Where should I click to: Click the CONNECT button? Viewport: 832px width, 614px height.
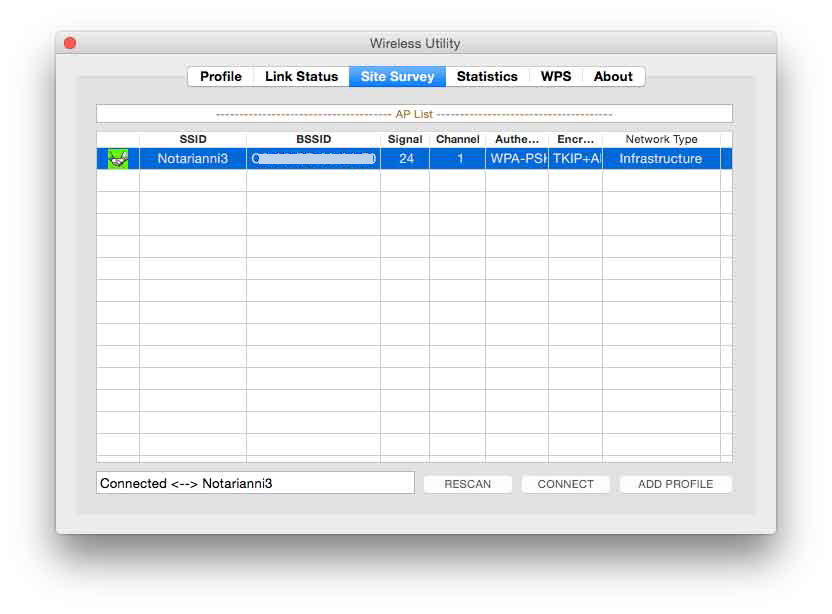tap(565, 484)
